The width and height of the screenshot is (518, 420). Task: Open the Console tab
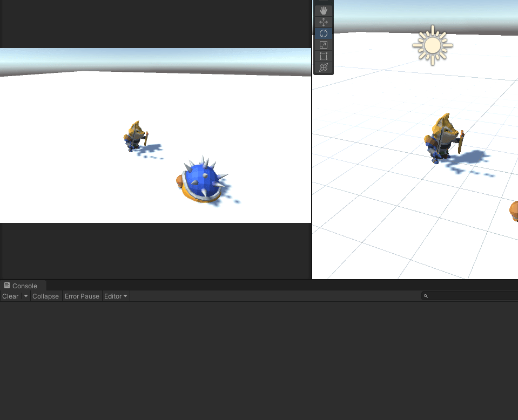tap(23, 286)
